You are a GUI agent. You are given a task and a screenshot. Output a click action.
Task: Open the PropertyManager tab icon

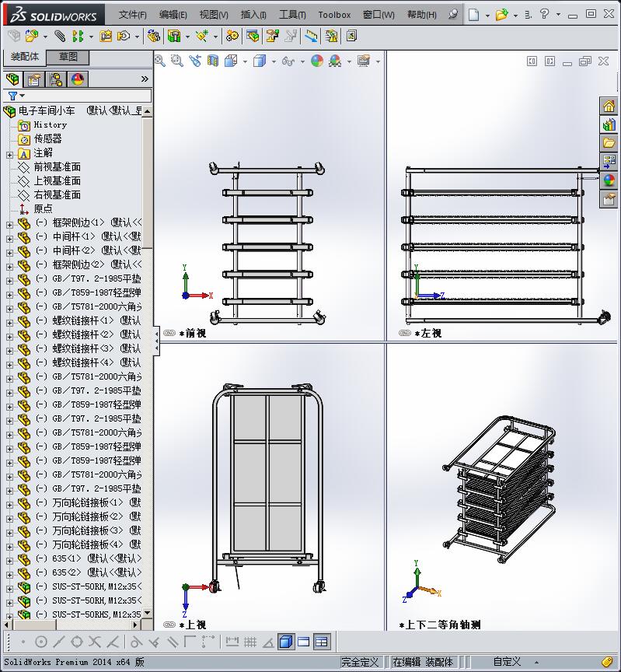click(34, 79)
